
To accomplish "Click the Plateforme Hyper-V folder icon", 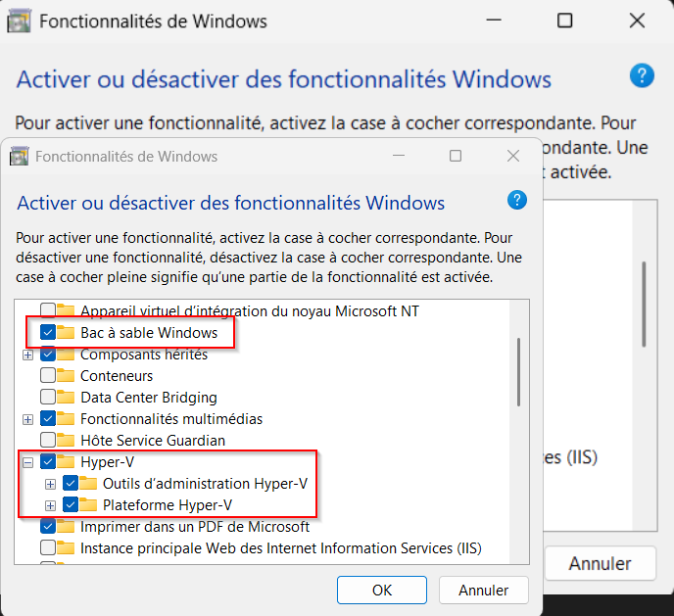I will point(88,504).
